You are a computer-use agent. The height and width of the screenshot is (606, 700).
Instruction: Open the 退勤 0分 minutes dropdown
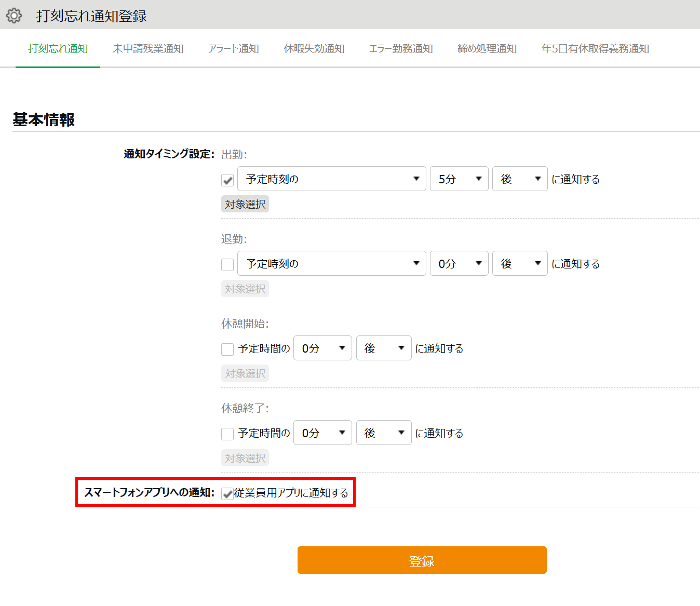[x=459, y=263]
